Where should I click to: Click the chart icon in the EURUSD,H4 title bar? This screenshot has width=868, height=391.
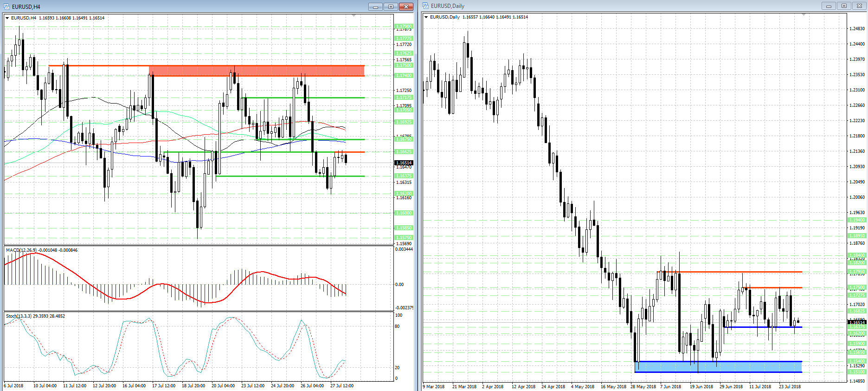[6, 7]
